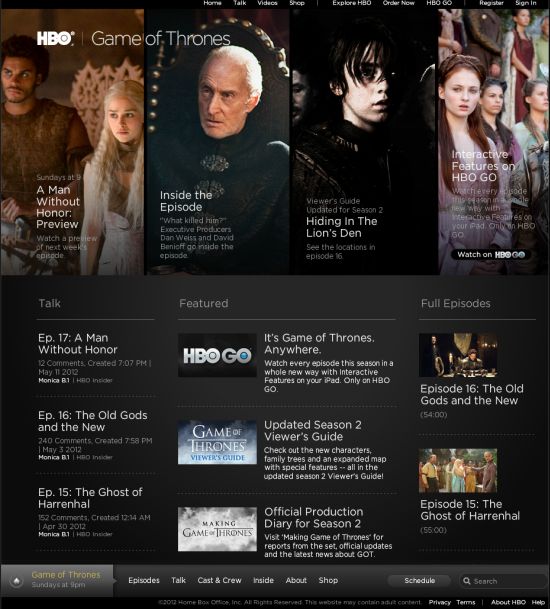Screen dimensions: 550x609
Task: Click the Sign In link
Action: [526, 3]
